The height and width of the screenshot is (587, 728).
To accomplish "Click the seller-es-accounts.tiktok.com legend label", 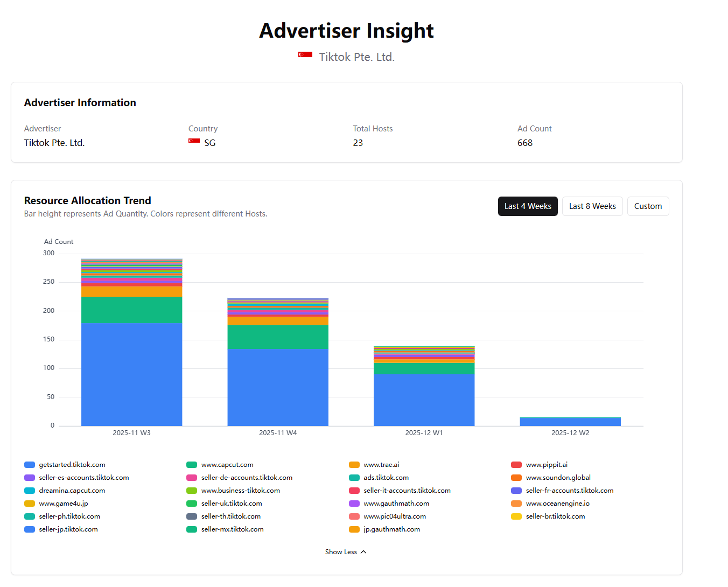I will coord(84,478).
